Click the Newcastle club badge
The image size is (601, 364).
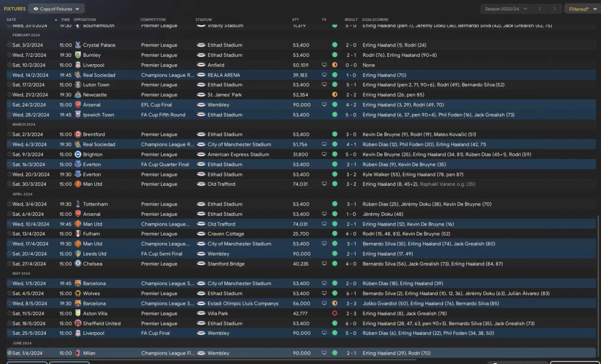coord(77,95)
